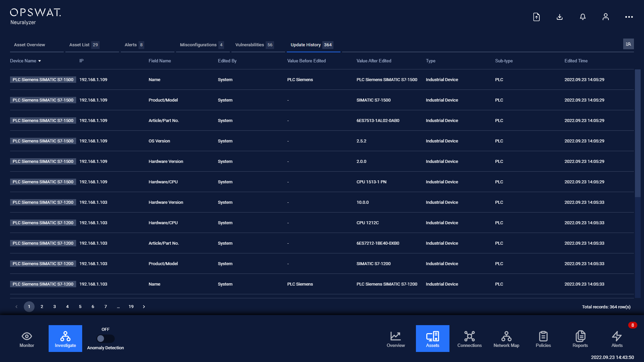Go to next page arrow
Screen dimensions: 644x362
[144, 307]
